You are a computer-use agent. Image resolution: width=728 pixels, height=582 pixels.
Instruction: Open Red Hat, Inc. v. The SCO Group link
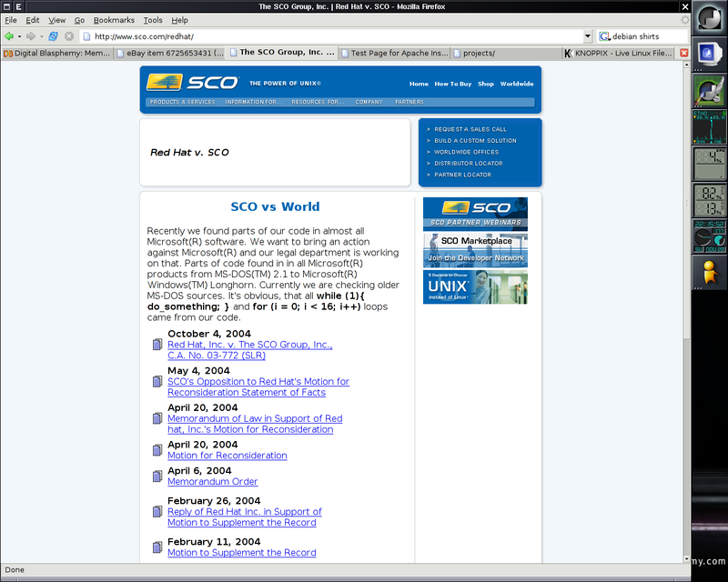pos(249,350)
